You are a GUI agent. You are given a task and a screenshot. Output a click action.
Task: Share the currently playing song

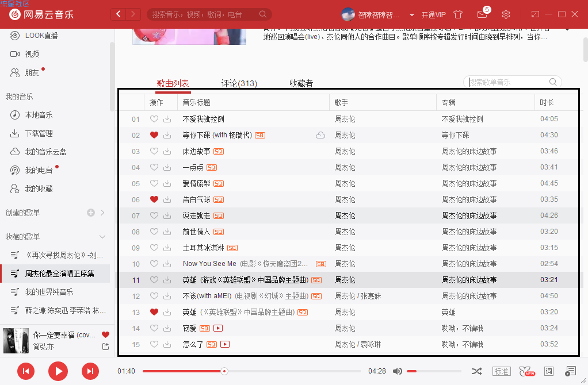click(105, 346)
